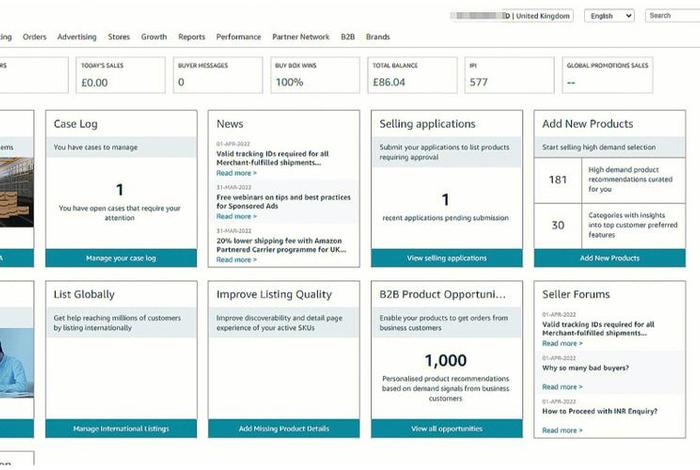
Task: Click the Search input field
Action: point(670,16)
